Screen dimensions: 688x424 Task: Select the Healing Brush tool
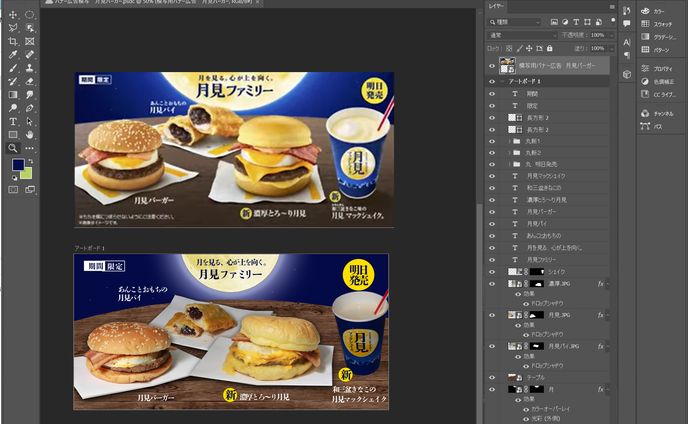29,54
